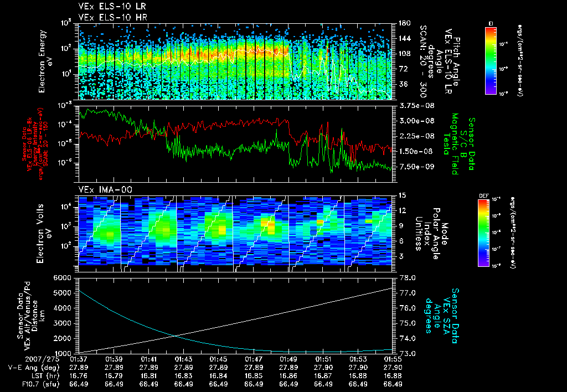Click the SZA tick value 73.0
This screenshot has width=567, height=392.
click(x=407, y=354)
